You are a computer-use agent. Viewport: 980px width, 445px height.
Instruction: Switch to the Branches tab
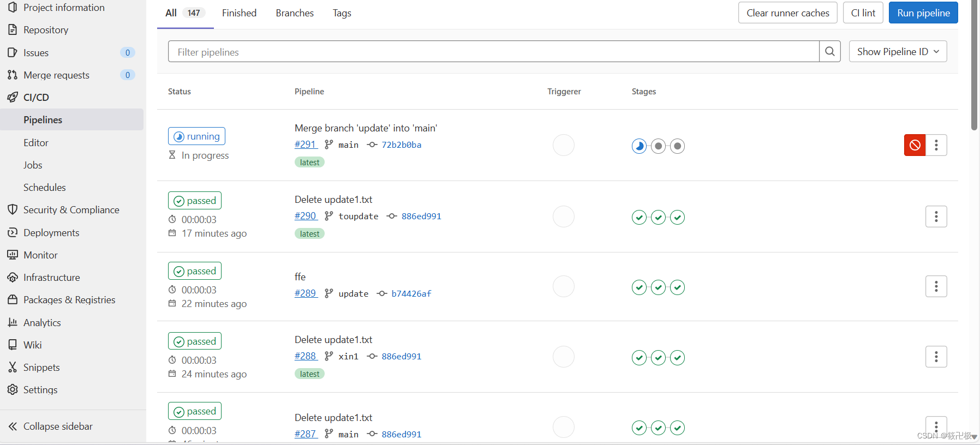coord(295,13)
